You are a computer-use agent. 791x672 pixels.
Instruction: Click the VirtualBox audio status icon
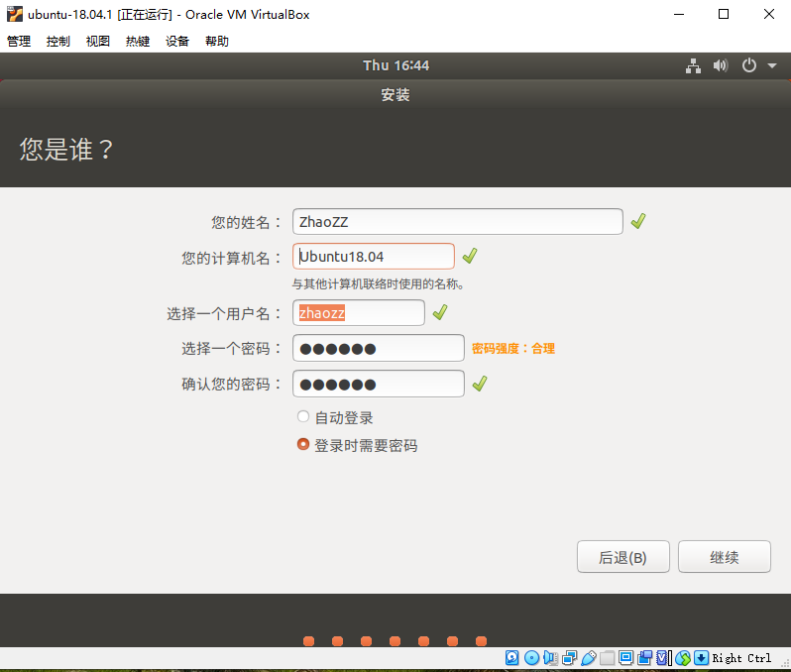coord(550,658)
